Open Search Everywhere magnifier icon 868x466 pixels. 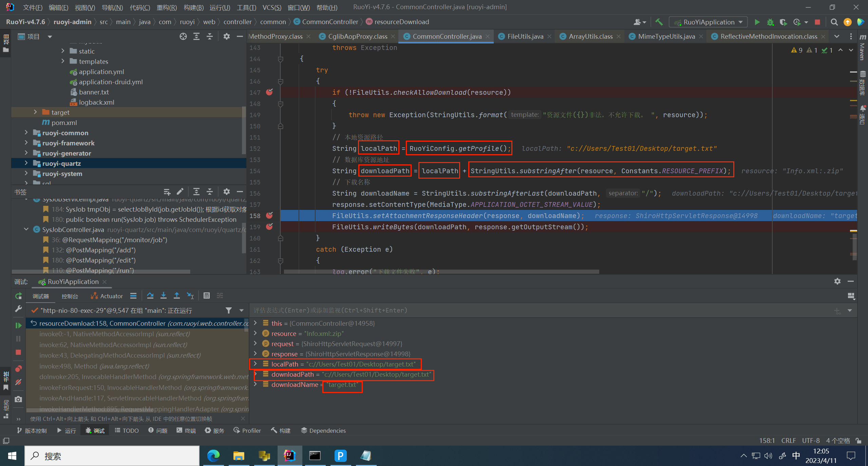click(x=834, y=22)
